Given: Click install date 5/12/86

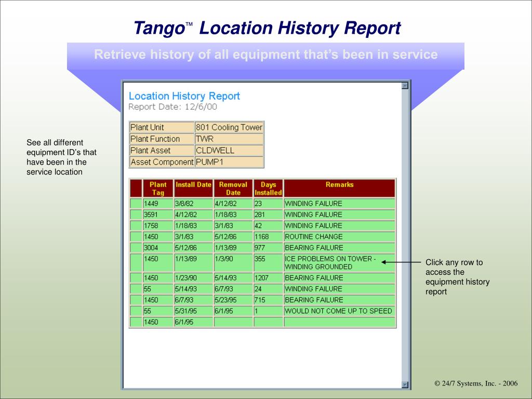Looking at the screenshot, I should tap(193, 248).
